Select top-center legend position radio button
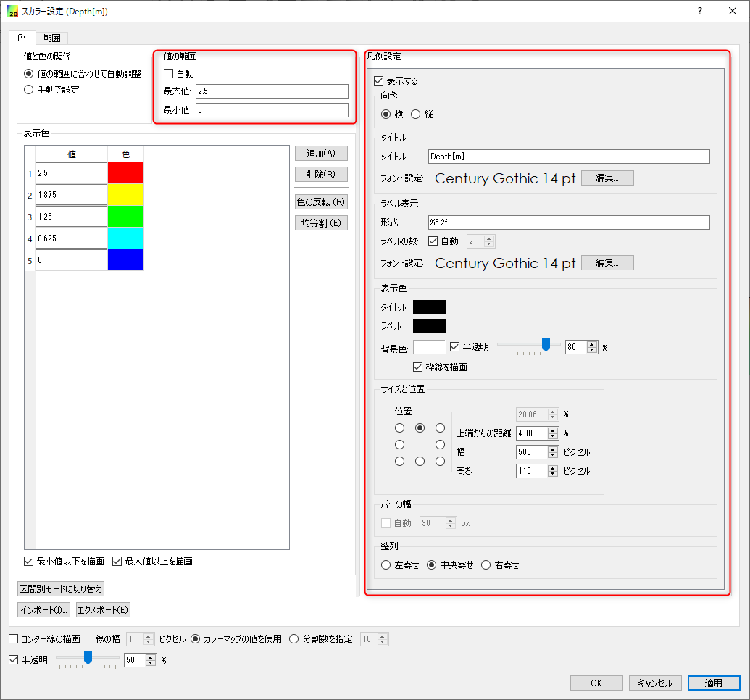Screen dimensions: 750x700 point(420,428)
